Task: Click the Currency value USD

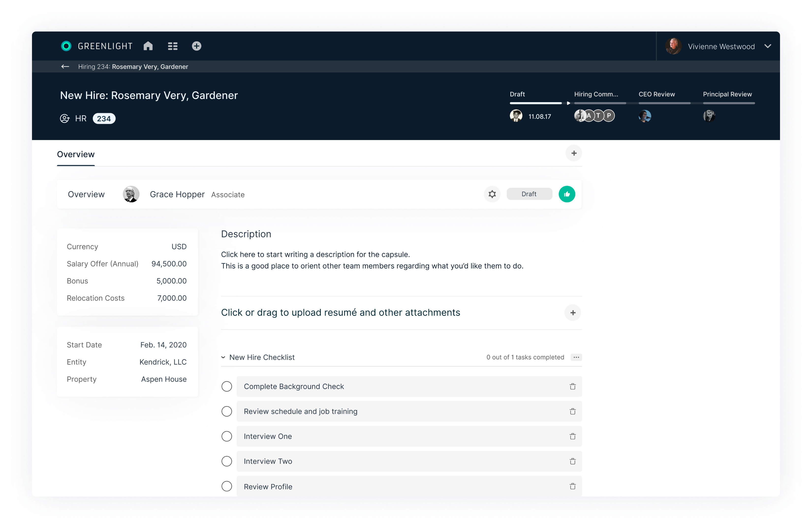Action: point(179,246)
